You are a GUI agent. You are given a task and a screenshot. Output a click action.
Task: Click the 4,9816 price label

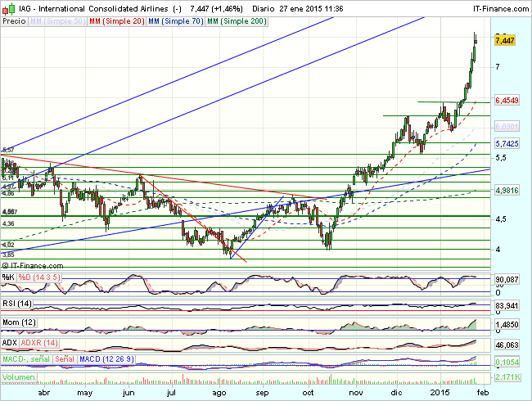click(507, 190)
